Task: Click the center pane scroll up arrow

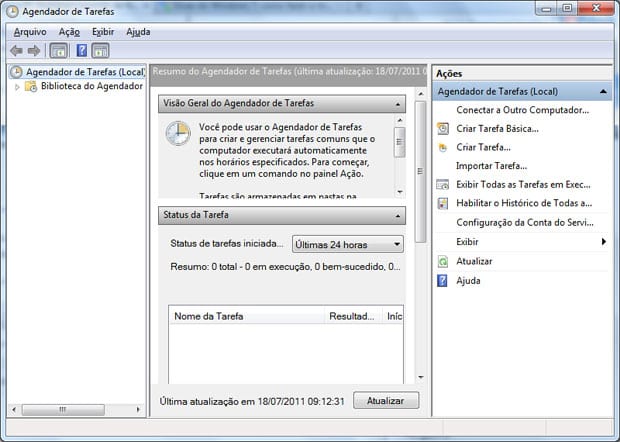Action: coord(421,94)
